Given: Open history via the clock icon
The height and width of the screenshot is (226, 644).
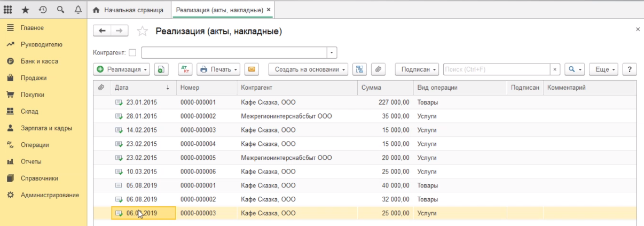Looking at the screenshot, I should [43, 10].
